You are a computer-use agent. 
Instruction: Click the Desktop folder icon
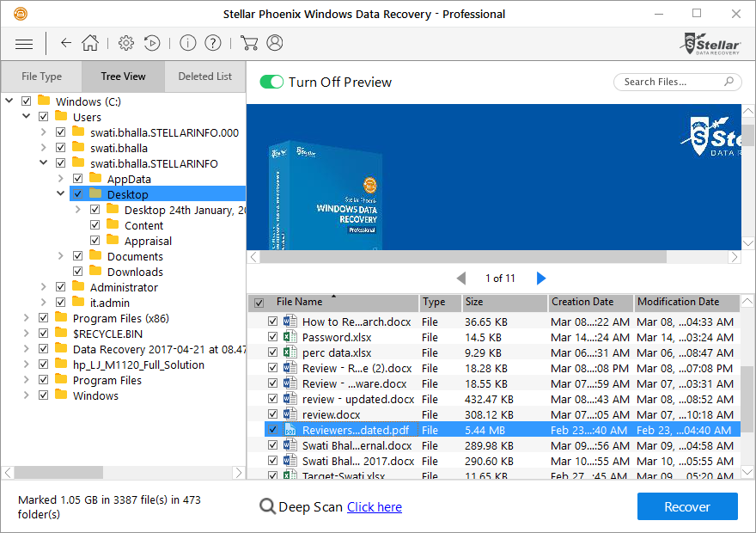coord(95,194)
